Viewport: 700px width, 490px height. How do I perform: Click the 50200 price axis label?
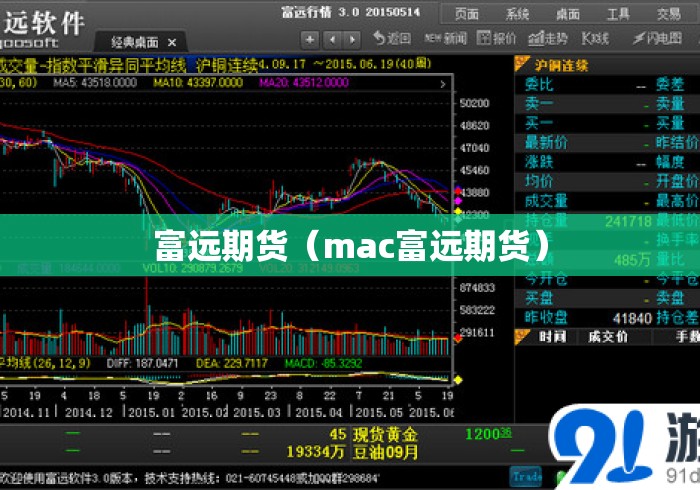(475, 104)
